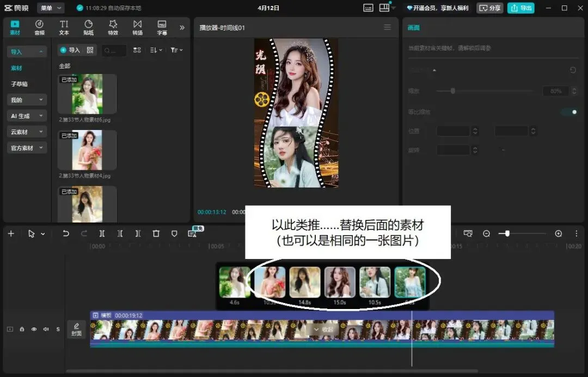Click the 分享 share button
The height and width of the screenshot is (377, 588).
click(x=490, y=8)
